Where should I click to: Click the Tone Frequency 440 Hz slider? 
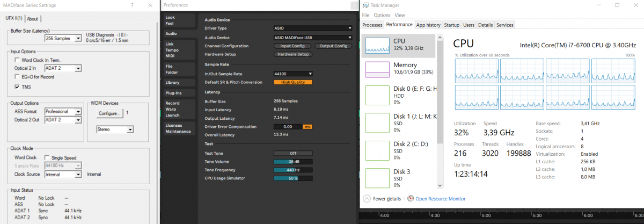[x=293, y=170]
